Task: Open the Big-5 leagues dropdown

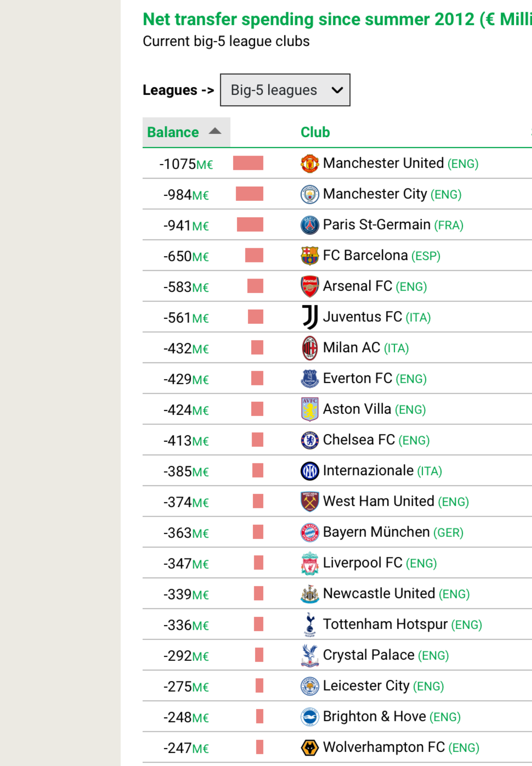Action: click(285, 90)
